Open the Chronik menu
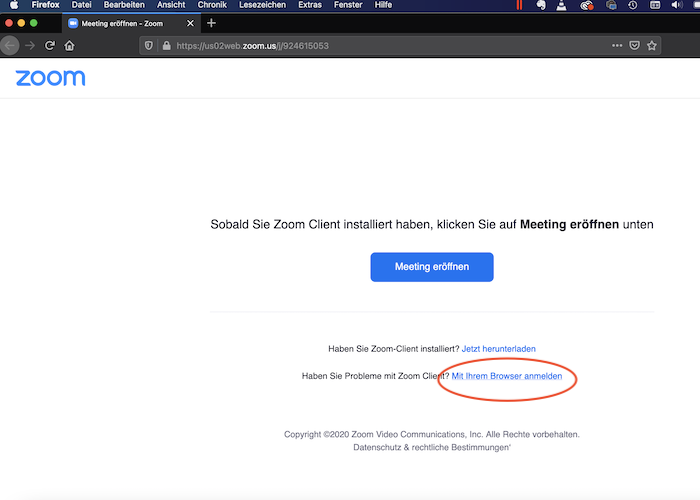 212,5
